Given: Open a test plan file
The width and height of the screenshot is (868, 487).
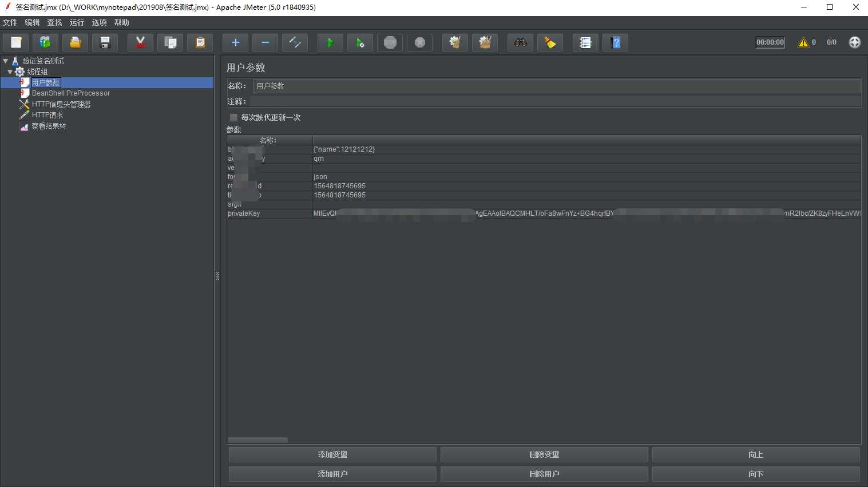Looking at the screenshot, I should 75,42.
